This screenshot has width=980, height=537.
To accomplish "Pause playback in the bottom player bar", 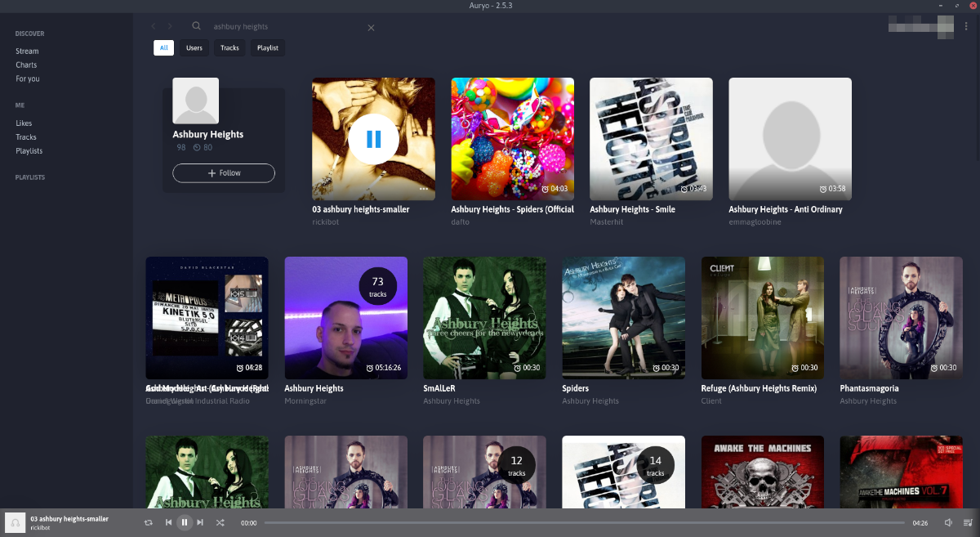I will click(185, 522).
